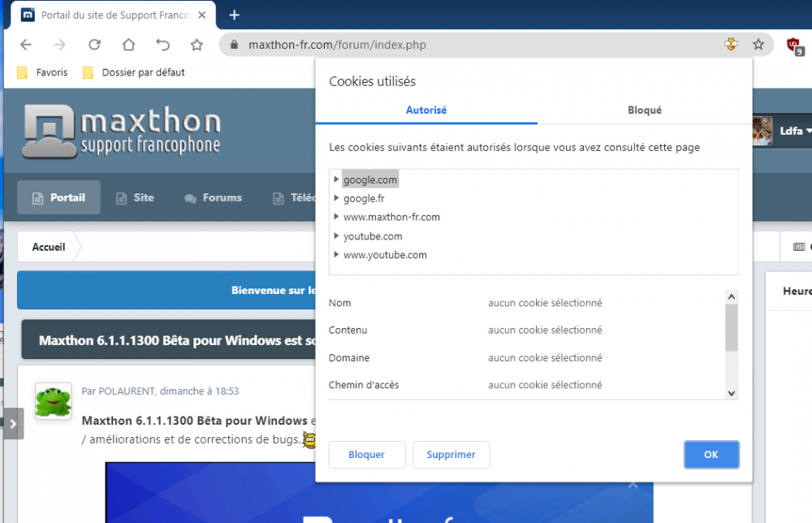Viewport: 812px width, 523px height.
Task: Reload the current page
Action: click(x=94, y=45)
